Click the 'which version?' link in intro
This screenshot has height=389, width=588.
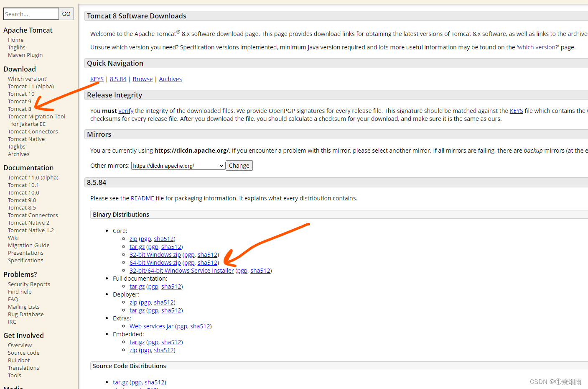(x=538, y=47)
